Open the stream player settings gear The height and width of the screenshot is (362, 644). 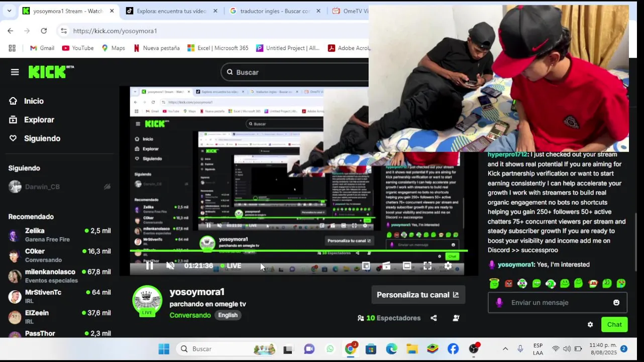[x=448, y=266]
